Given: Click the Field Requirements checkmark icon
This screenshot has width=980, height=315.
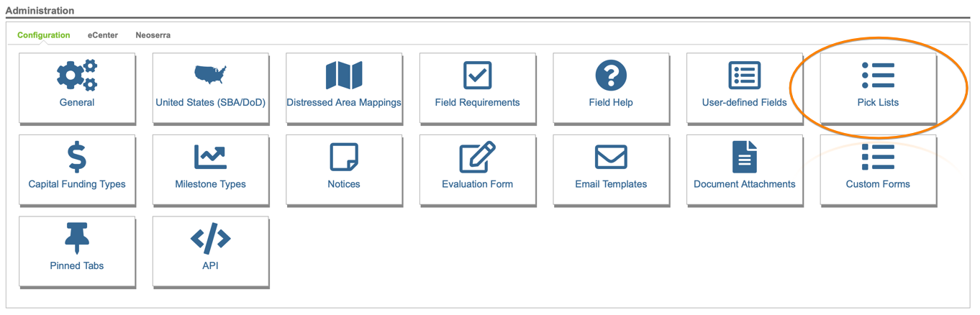Looking at the screenshot, I should [x=477, y=76].
